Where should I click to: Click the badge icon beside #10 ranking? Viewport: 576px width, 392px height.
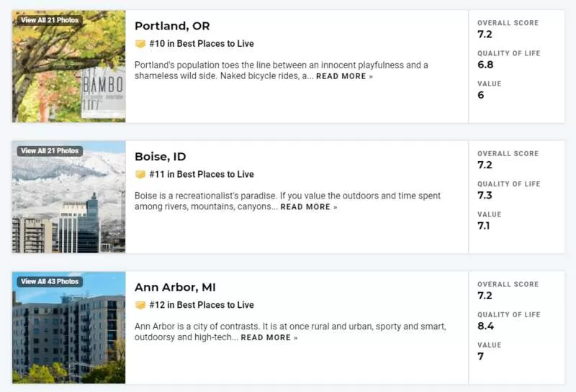140,44
